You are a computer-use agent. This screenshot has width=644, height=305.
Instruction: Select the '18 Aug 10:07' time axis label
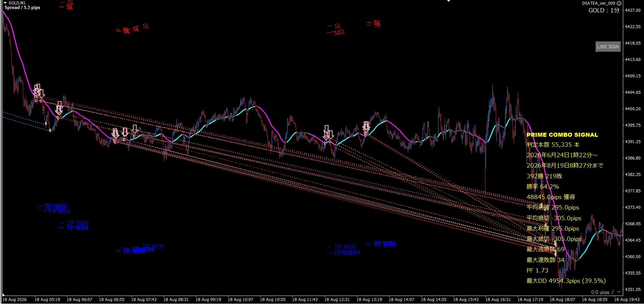(x=240, y=300)
